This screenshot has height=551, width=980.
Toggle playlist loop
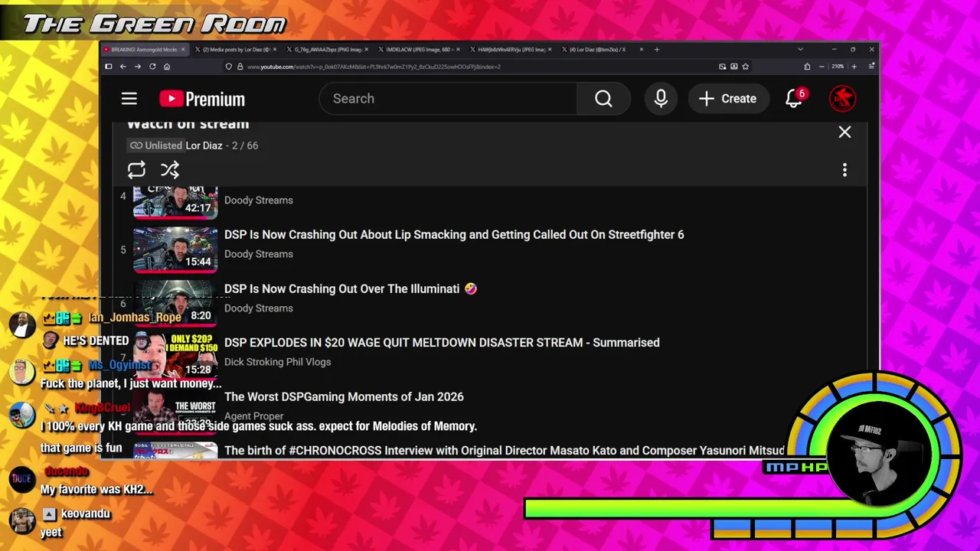tap(136, 170)
